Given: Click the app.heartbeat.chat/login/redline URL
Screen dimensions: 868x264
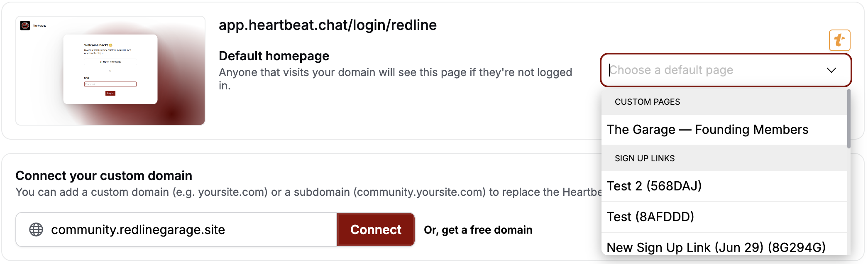Looking at the screenshot, I should [328, 25].
